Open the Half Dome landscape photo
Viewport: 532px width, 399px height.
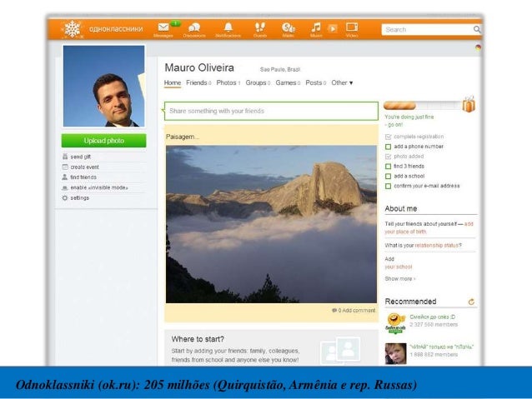click(x=271, y=224)
